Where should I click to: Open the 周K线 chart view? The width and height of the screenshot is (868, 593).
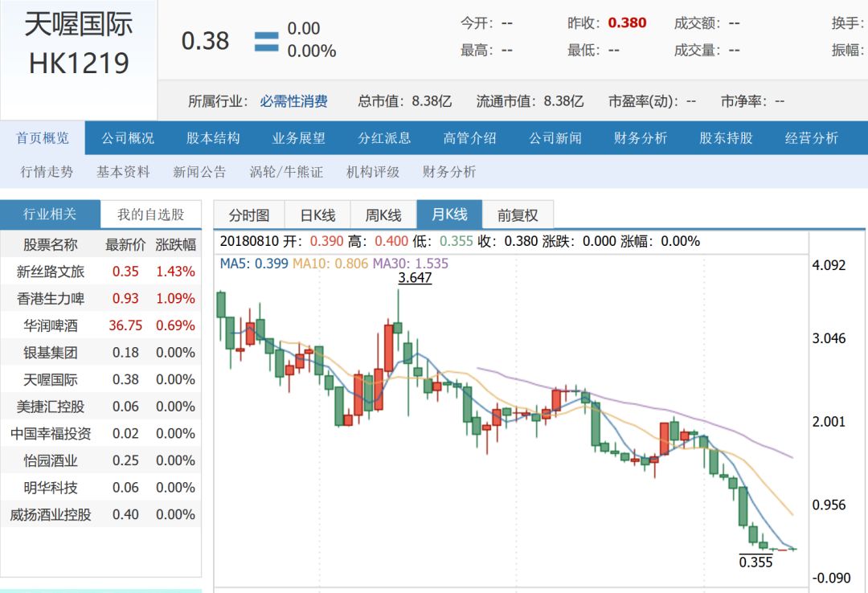tap(382, 215)
